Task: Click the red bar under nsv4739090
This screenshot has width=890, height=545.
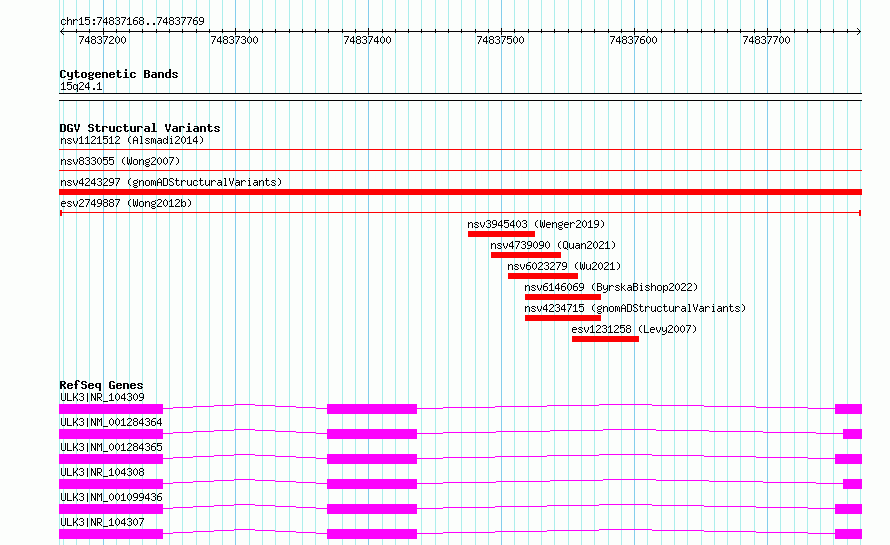Action: [526, 255]
